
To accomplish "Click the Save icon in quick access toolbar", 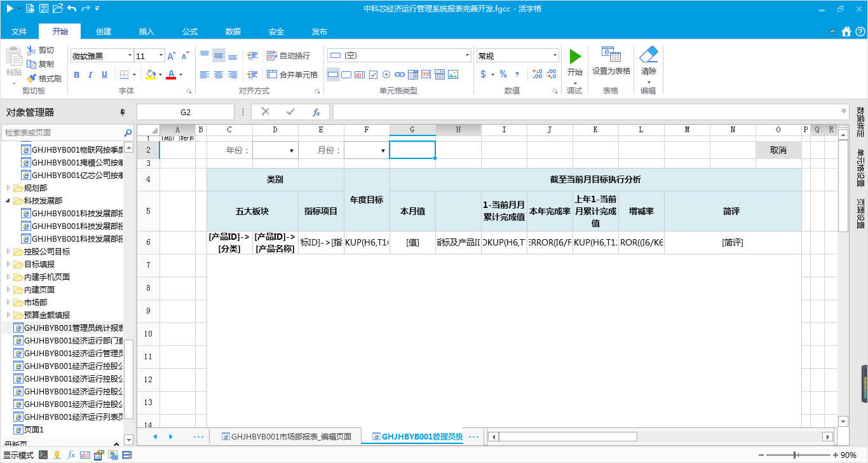I will (x=44, y=8).
